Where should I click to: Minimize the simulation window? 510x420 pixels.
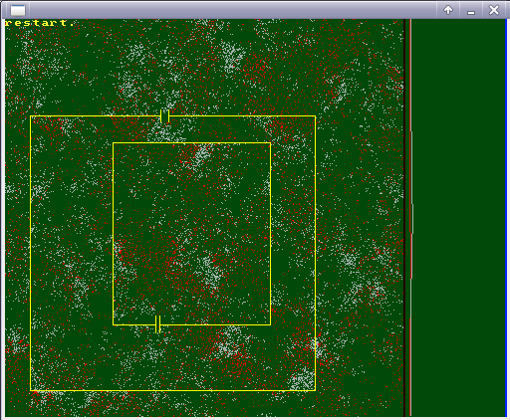[x=471, y=10]
